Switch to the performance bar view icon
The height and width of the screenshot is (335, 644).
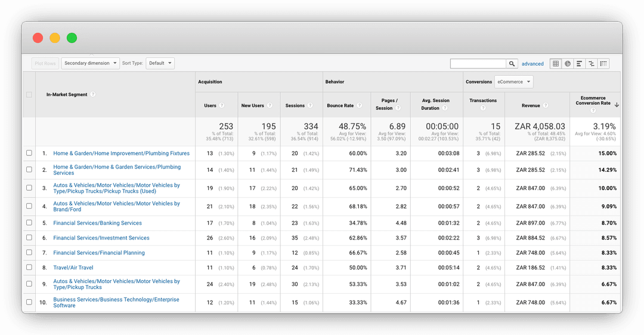[579, 64]
